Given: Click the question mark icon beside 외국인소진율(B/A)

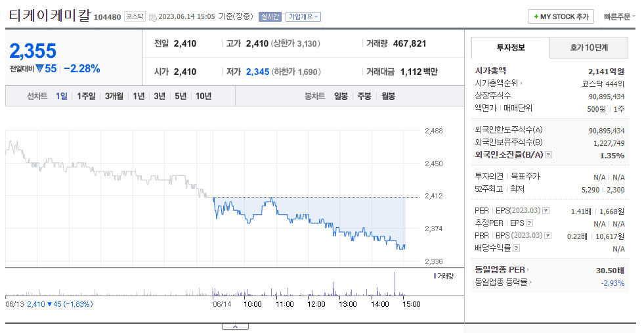Looking at the screenshot, I should 549,155.
